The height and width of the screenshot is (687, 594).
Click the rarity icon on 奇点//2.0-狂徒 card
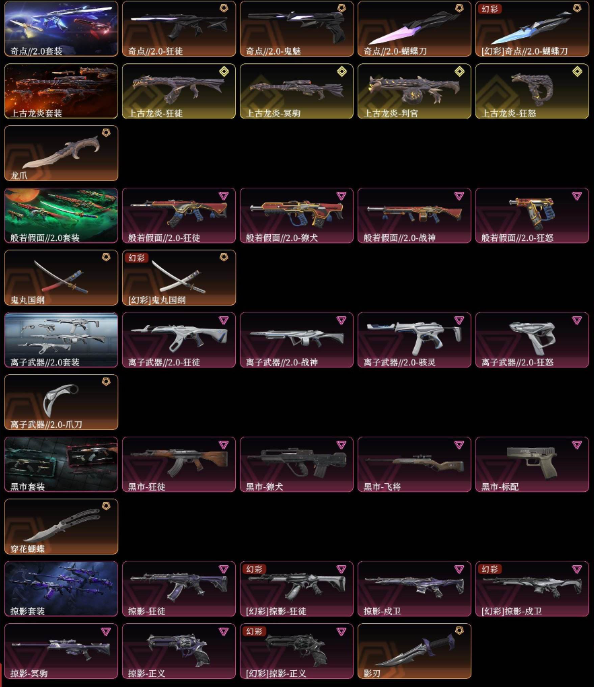[224, 8]
